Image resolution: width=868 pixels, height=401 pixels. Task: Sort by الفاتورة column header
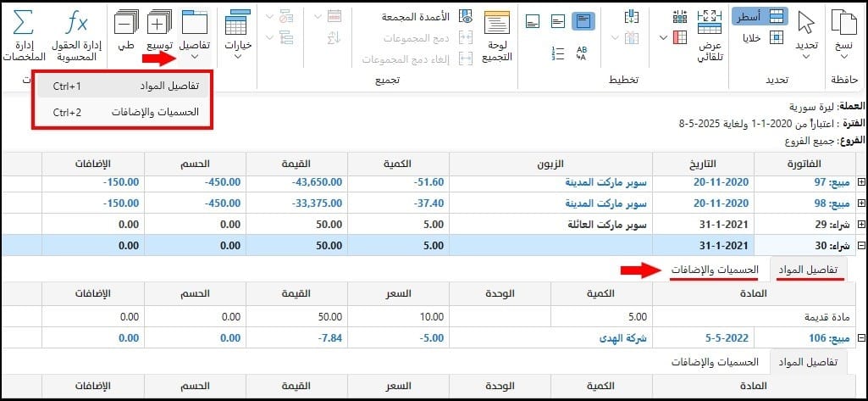click(805, 164)
